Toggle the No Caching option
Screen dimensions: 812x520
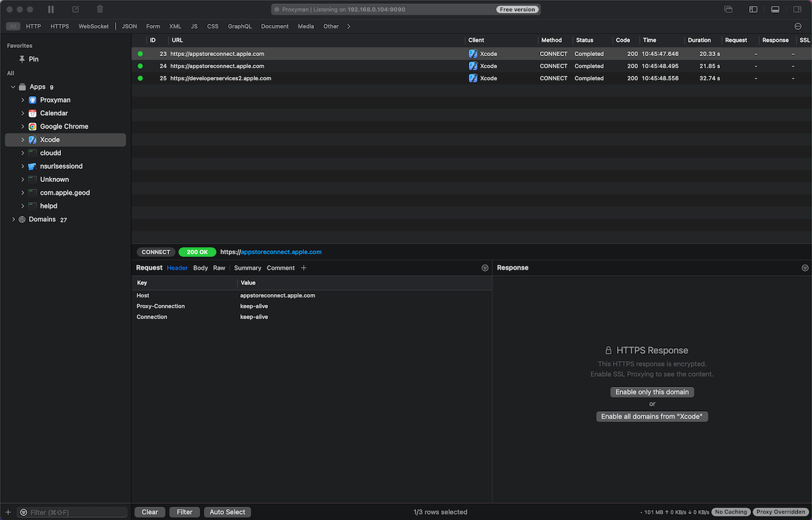pos(731,512)
